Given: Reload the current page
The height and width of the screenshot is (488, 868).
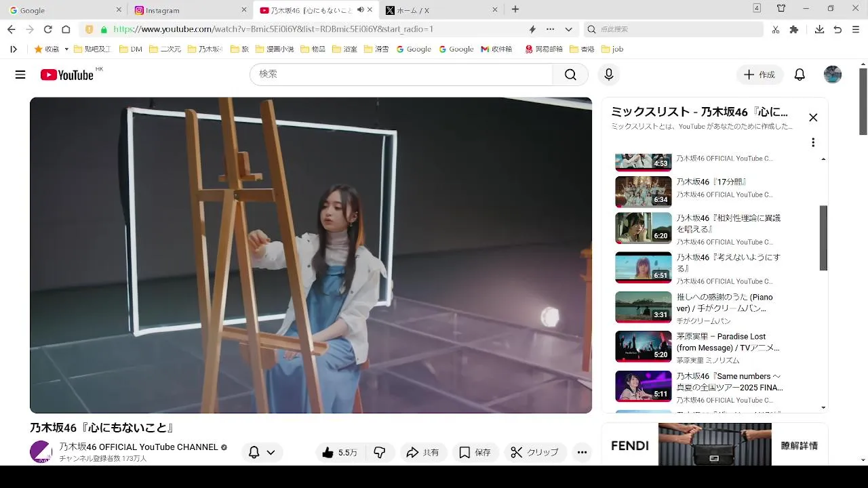Looking at the screenshot, I should coord(47,29).
